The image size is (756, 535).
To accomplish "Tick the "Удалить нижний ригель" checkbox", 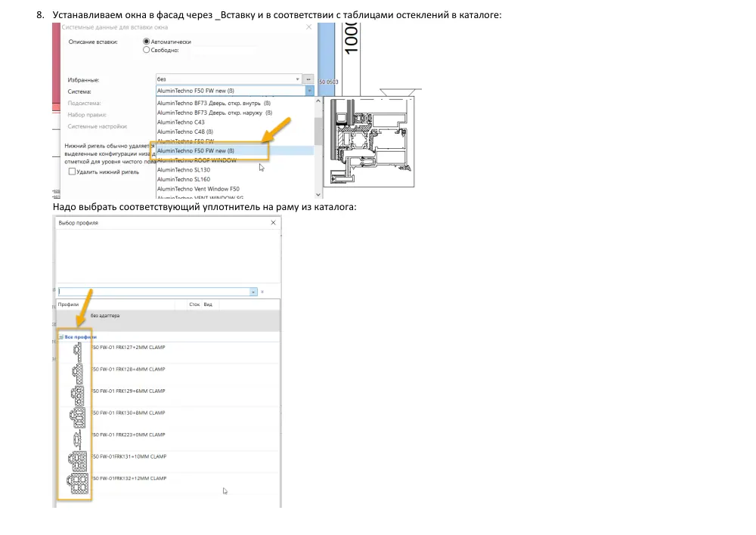I will pyautogui.click(x=72, y=172).
